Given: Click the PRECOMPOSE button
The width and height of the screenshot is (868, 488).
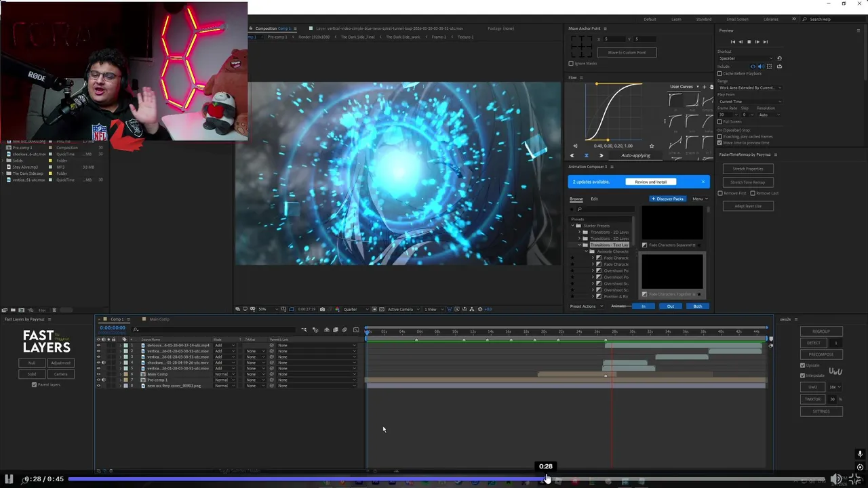Looking at the screenshot, I should [x=821, y=354].
